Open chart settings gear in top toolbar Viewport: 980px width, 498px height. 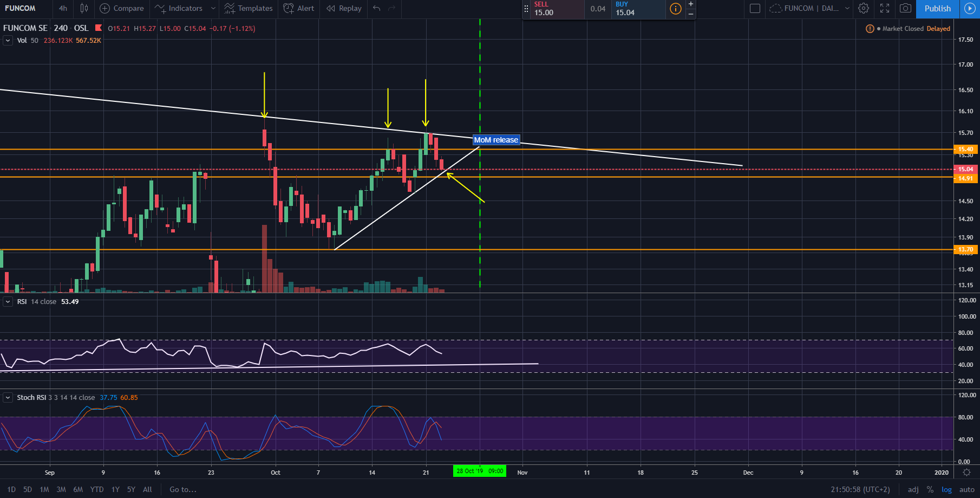[864, 8]
